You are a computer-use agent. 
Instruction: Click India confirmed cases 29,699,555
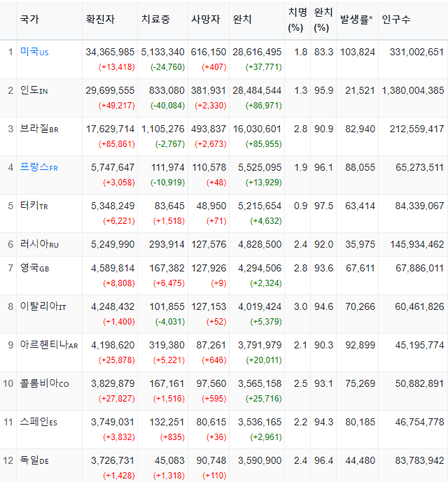[x=110, y=90]
